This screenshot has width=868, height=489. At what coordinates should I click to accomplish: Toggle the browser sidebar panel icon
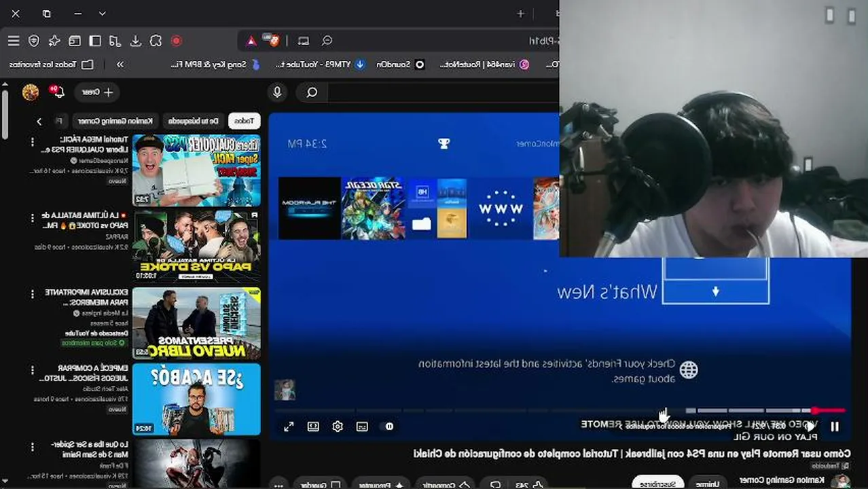(95, 41)
